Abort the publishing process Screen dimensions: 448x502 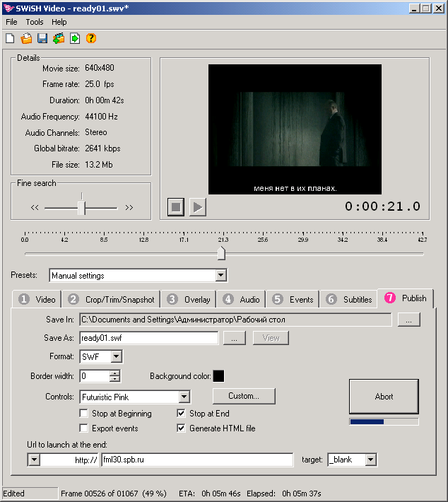384,397
